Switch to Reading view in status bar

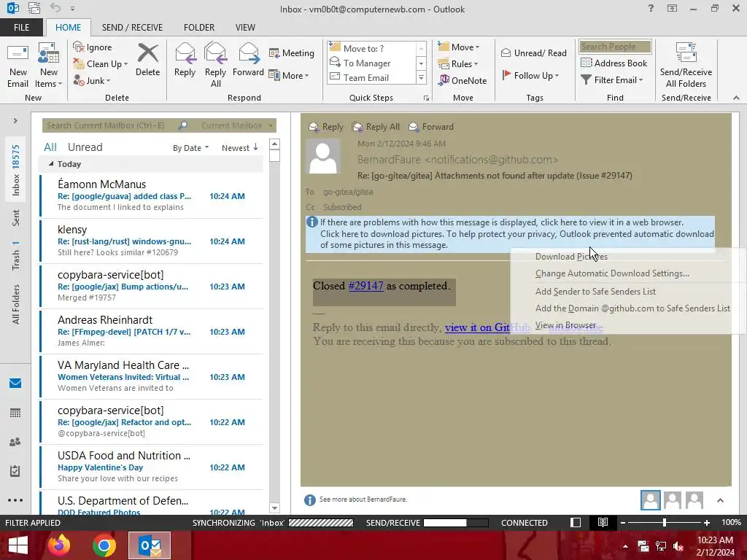(x=603, y=522)
